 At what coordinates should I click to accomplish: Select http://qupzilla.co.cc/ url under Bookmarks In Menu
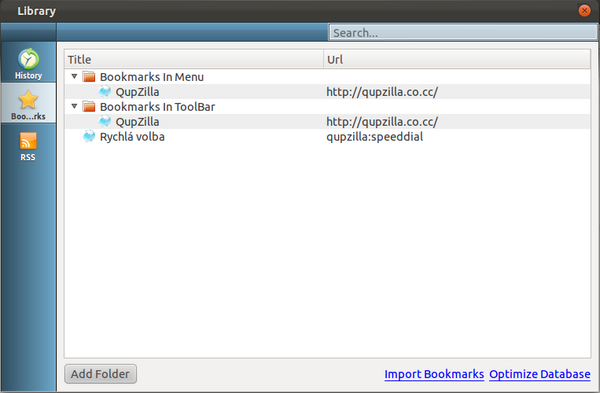point(382,92)
